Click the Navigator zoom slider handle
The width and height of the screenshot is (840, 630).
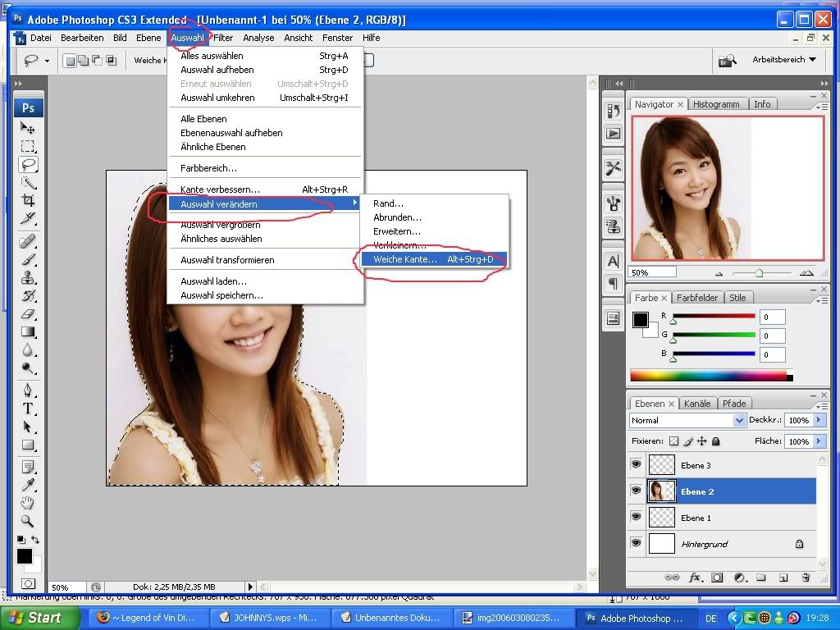759,273
